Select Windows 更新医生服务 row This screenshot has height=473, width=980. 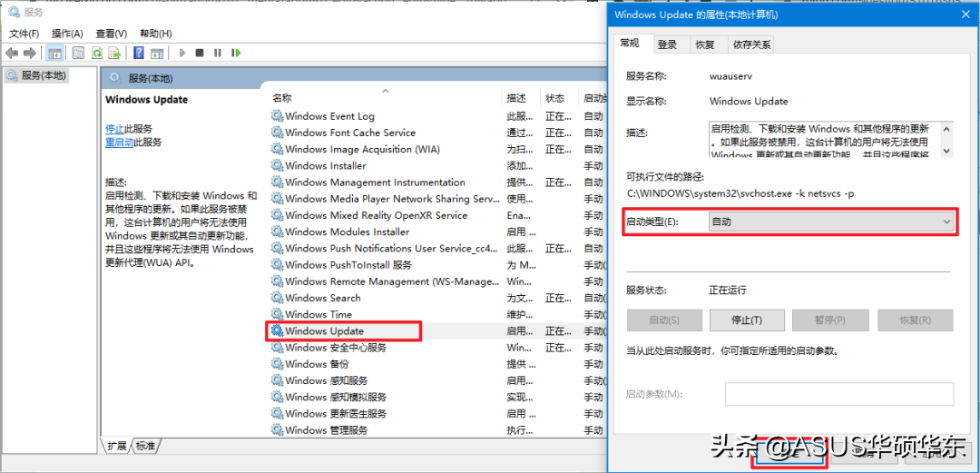point(437,414)
